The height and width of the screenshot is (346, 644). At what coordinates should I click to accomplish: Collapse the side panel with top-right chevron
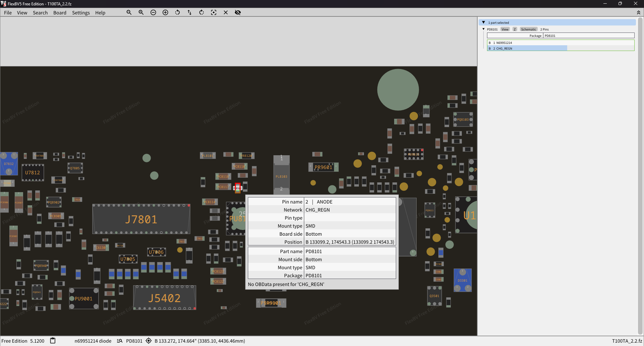pos(638,12)
